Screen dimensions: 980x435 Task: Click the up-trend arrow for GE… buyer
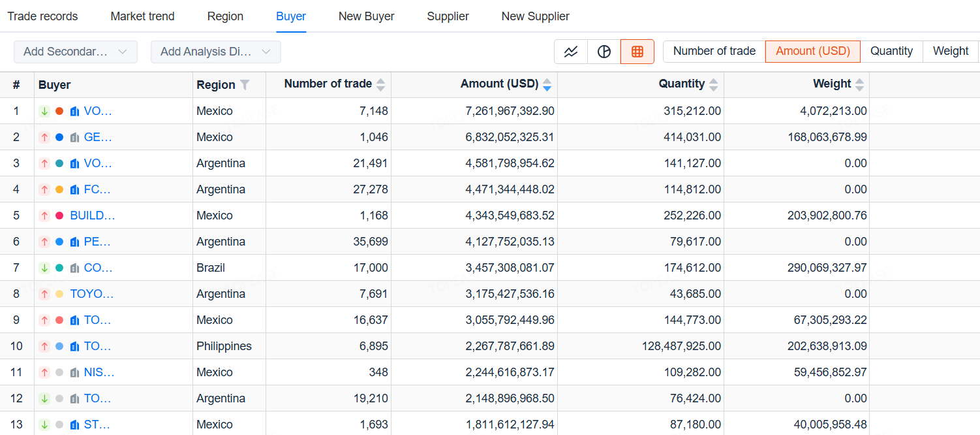pos(44,137)
